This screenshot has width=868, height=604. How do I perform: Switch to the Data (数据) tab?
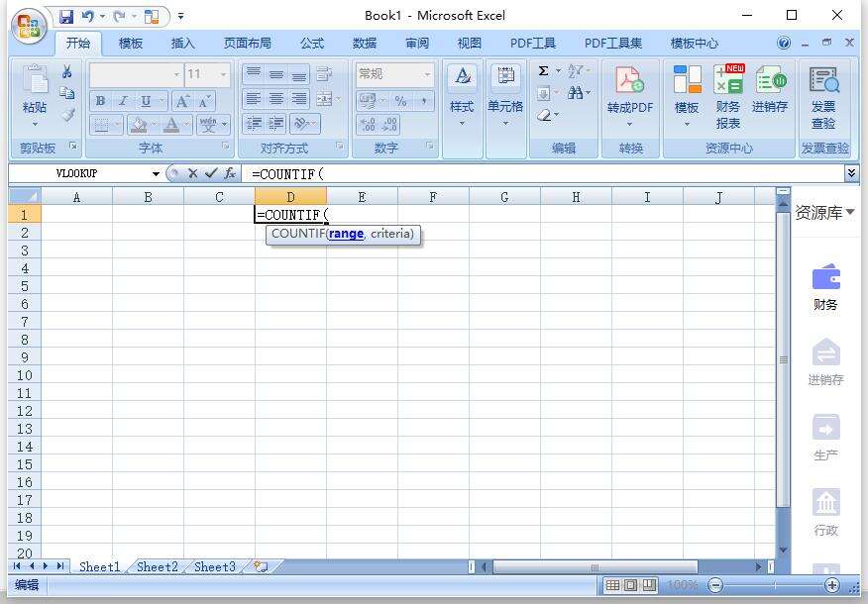click(365, 44)
